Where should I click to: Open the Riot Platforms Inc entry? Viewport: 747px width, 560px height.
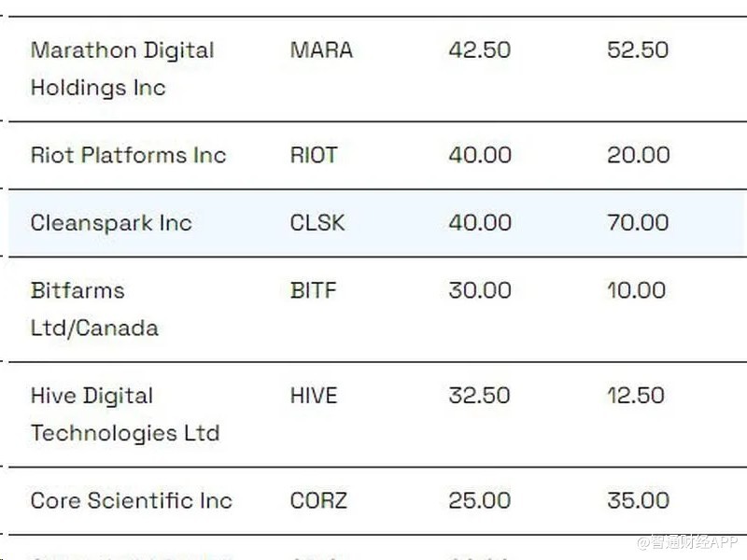[x=128, y=155]
